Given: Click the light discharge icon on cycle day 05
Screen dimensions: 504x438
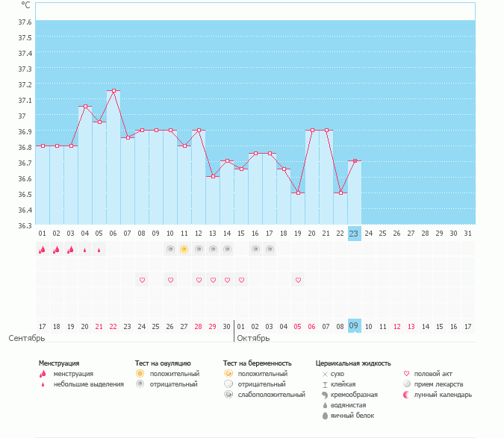Looking at the screenshot, I should [99, 250].
